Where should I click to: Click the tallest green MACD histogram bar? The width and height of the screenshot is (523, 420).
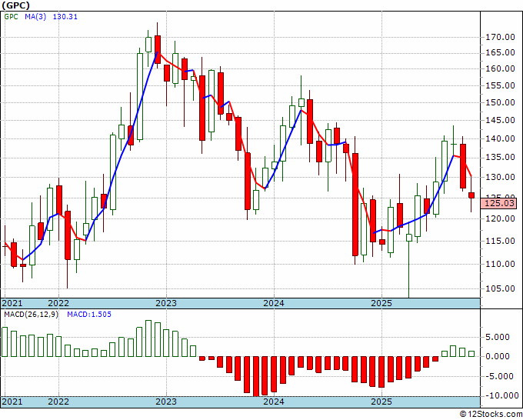(148, 338)
